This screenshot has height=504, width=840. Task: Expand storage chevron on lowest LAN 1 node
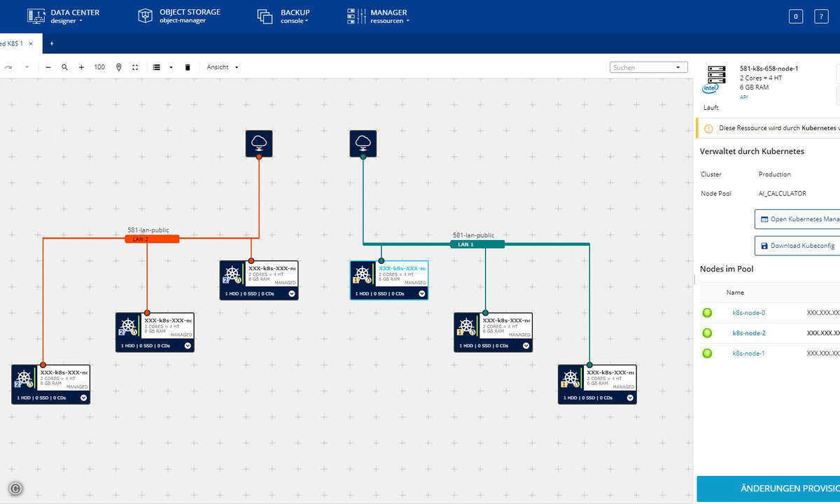pos(630,398)
